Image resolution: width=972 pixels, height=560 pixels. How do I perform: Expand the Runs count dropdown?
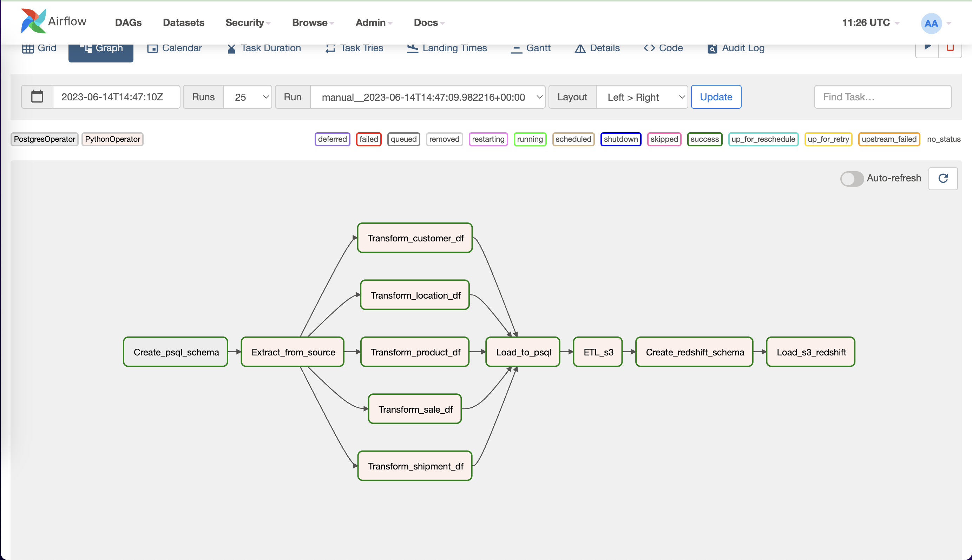248,97
